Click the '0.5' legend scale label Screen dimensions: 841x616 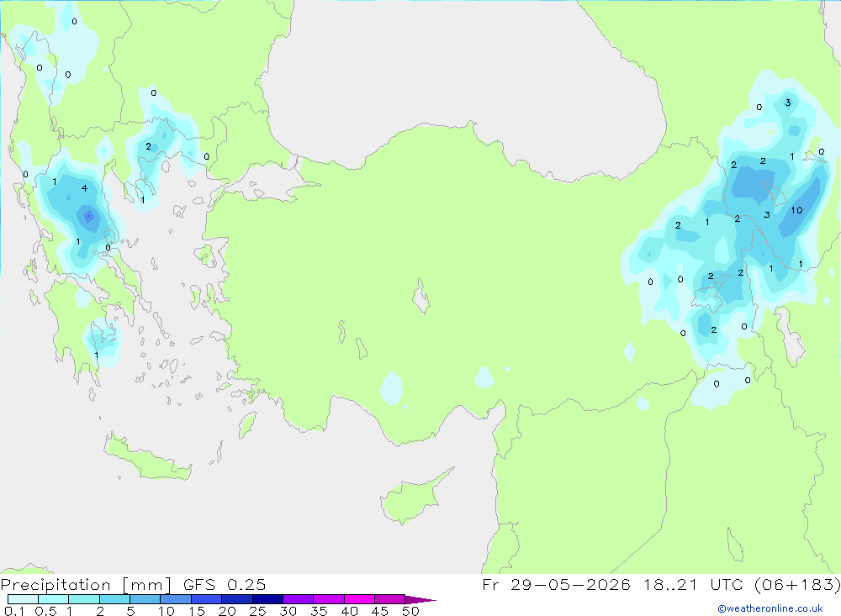click(45, 611)
